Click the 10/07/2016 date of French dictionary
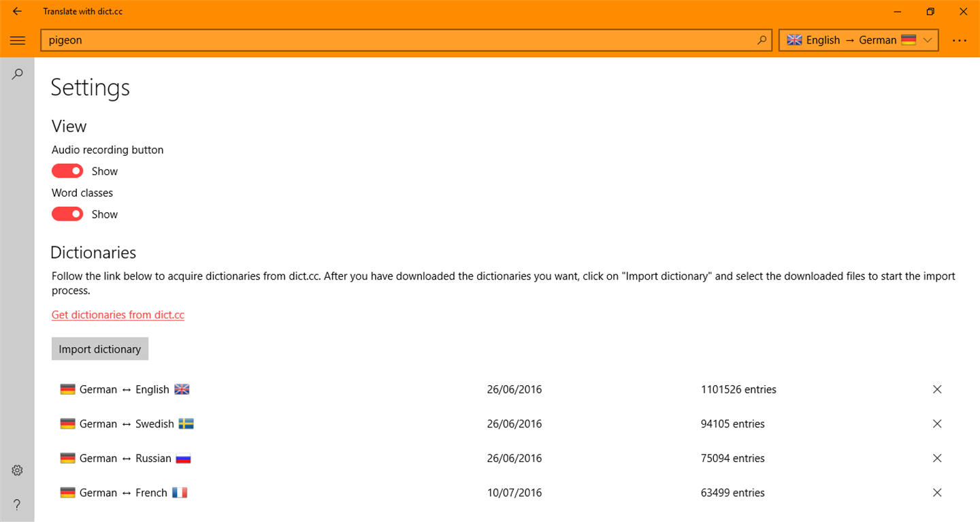 pos(514,493)
